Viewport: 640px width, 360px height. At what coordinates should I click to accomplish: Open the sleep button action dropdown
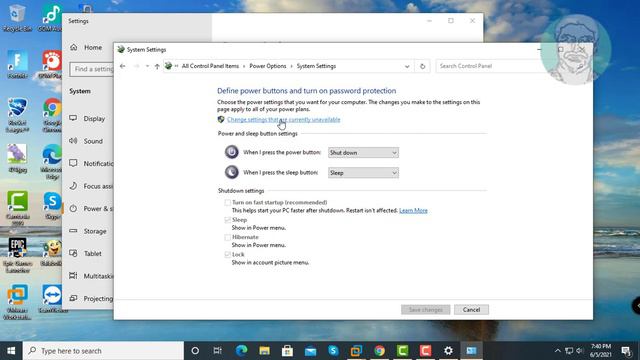click(x=363, y=173)
